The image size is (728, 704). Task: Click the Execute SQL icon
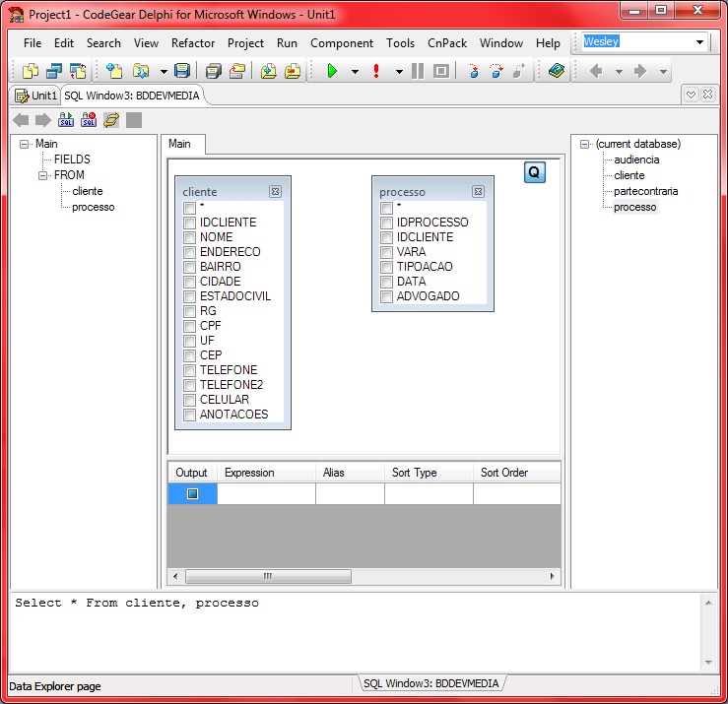pos(66,120)
